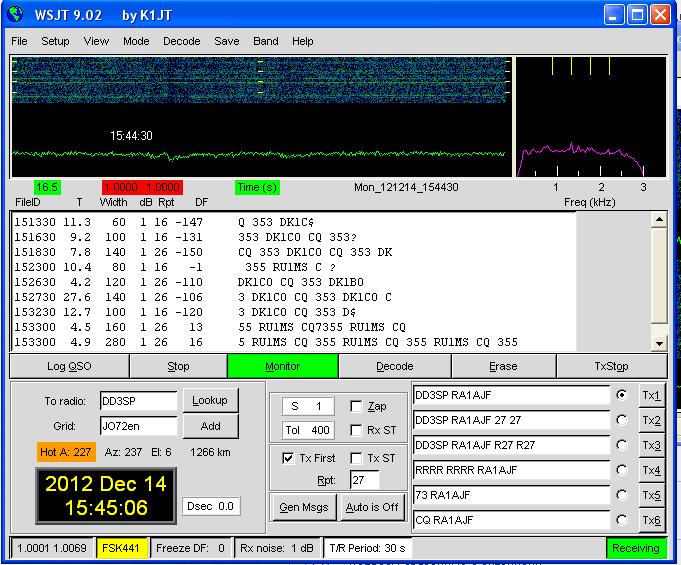The image size is (681, 565).
Task: Select the Tx2 message radio button
Action: coord(623,420)
